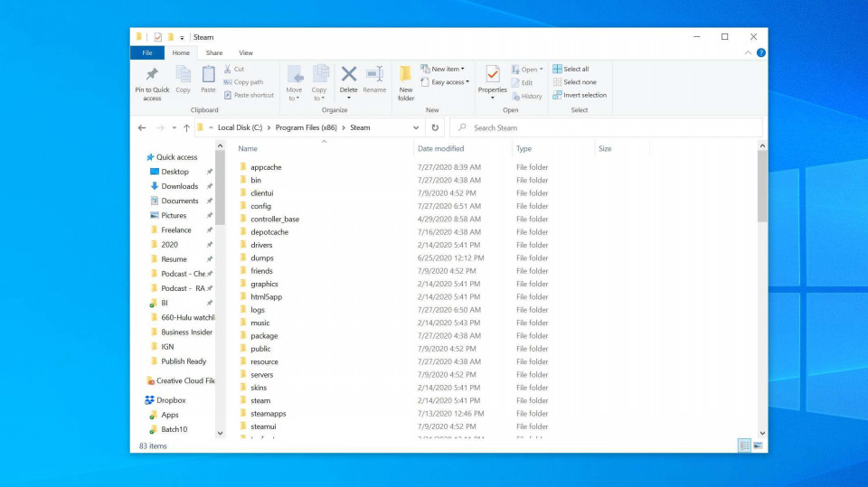Click the Move to icon
Viewport: 868px width, 487px height.
click(295, 74)
